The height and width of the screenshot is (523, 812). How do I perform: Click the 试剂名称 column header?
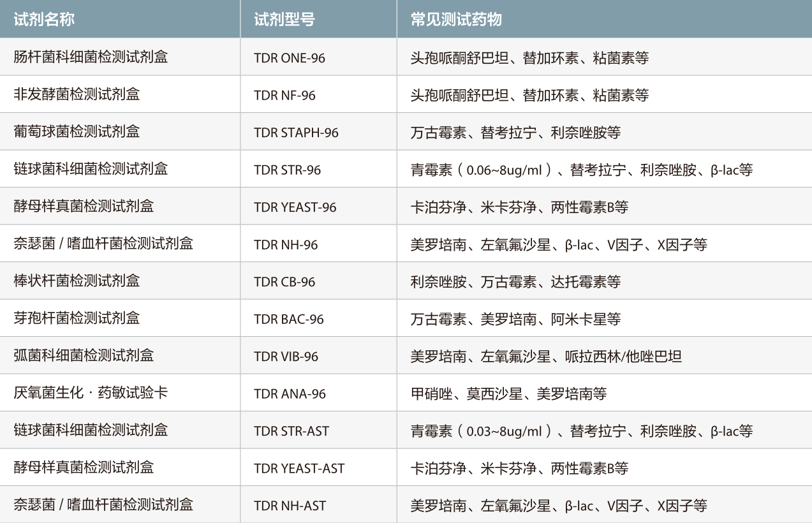click(44, 20)
